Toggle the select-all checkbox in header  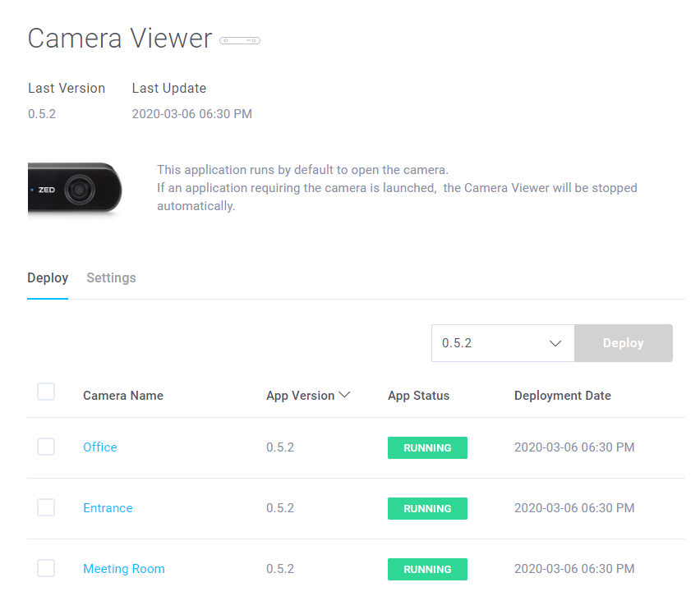pos(46,392)
